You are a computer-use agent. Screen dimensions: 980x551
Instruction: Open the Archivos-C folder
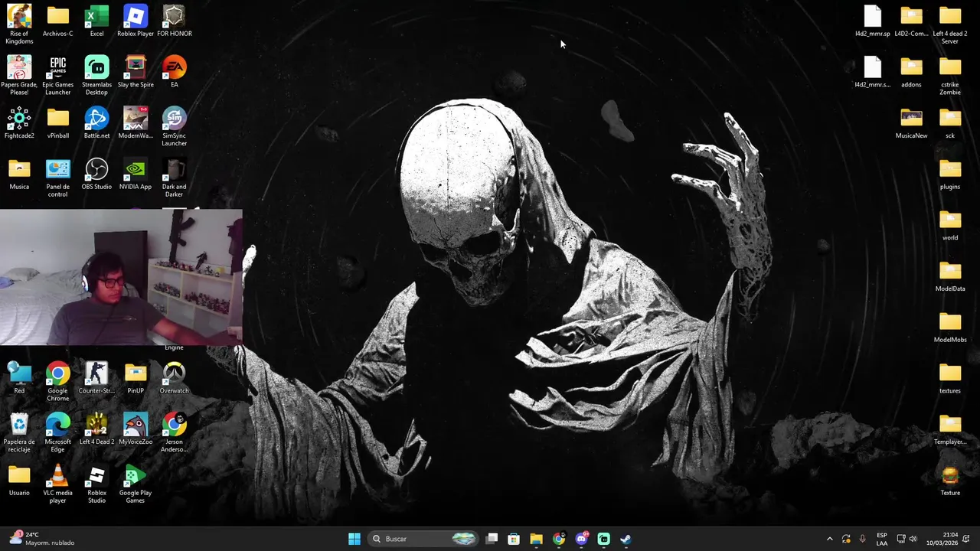click(x=57, y=21)
